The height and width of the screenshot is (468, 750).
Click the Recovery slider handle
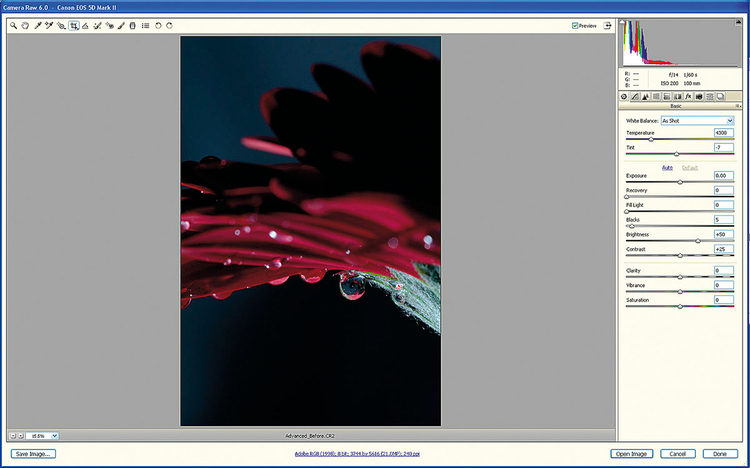pyautogui.click(x=627, y=197)
